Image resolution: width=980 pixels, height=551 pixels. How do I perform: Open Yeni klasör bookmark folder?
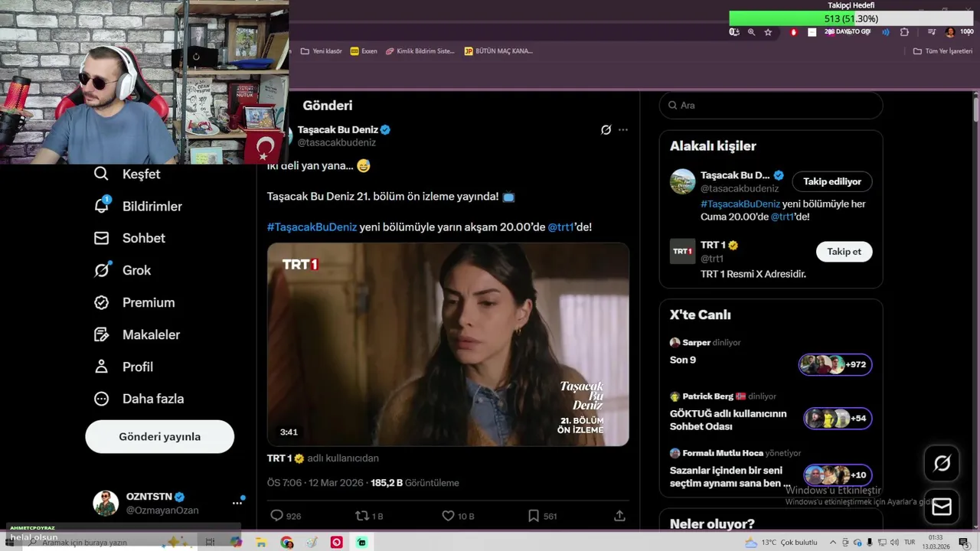point(322,51)
